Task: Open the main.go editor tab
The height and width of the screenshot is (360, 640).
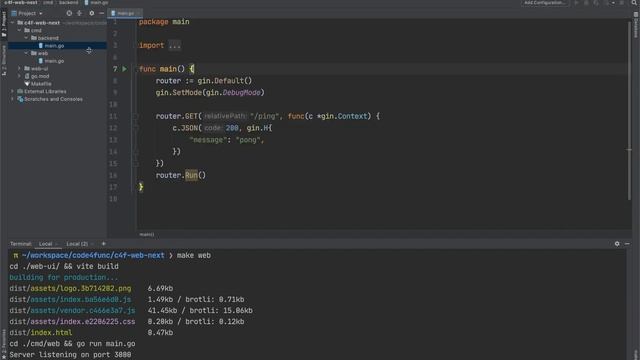Action: pyautogui.click(x=125, y=13)
